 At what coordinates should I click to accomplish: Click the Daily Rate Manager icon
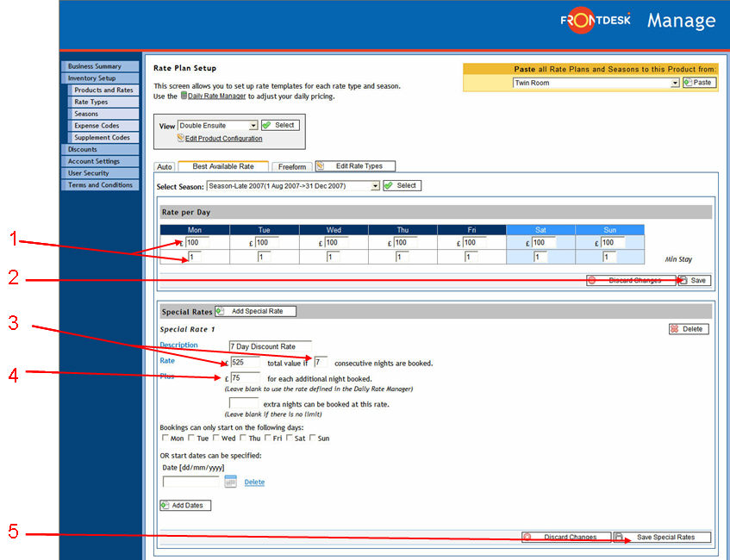coord(184,96)
